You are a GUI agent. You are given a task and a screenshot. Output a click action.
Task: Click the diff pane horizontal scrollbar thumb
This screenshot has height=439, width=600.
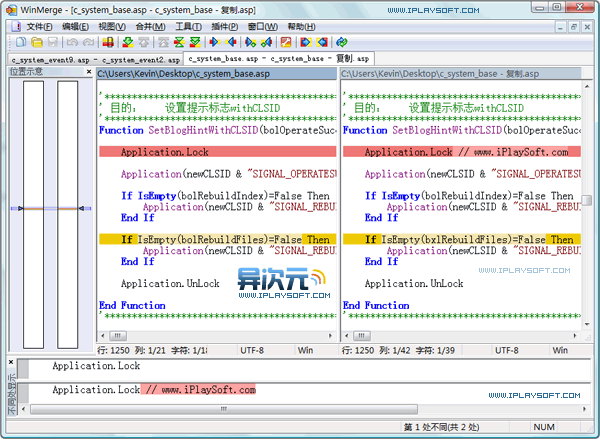pos(224,409)
